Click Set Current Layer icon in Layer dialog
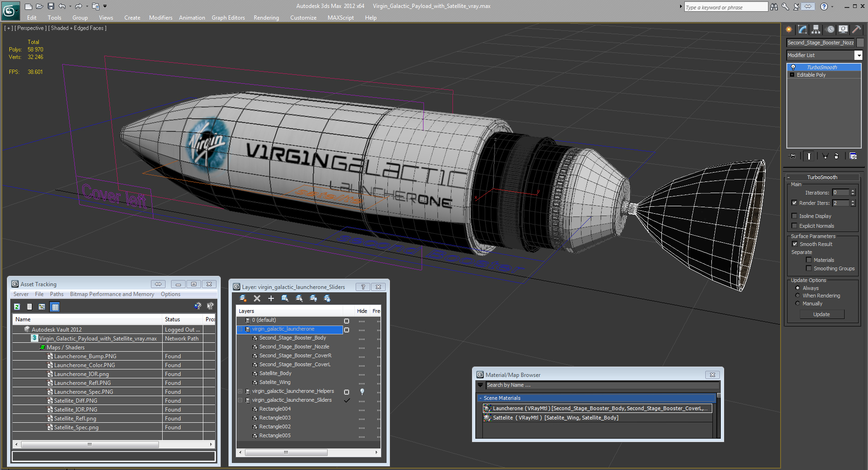The width and height of the screenshot is (868, 470). pos(299,298)
